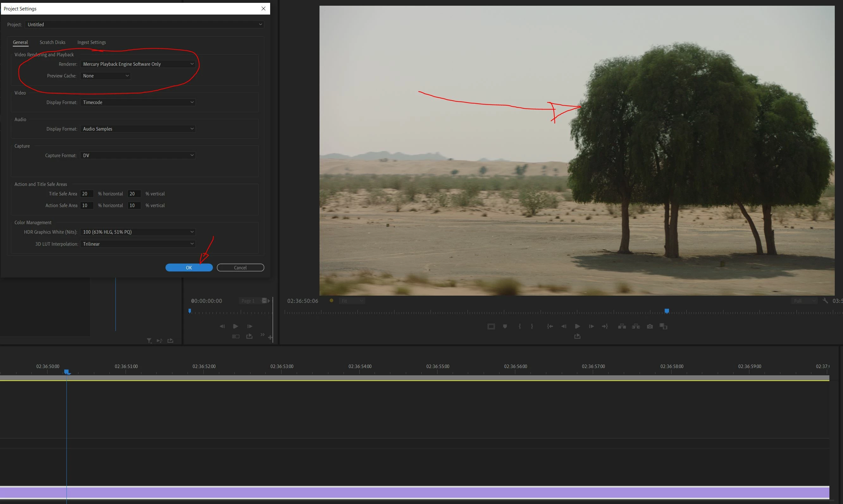The image size is (843, 504).
Task: Open the HDR Graphics White dropdown
Action: pyautogui.click(x=138, y=232)
